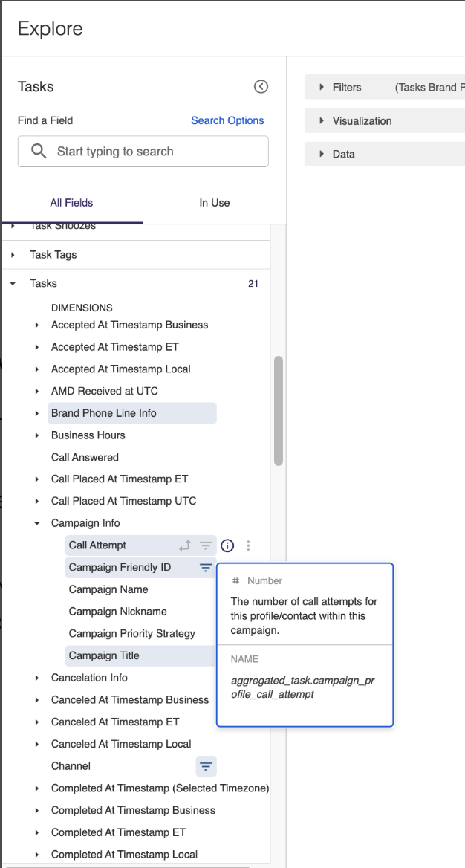Image resolution: width=465 pixels, height=868 pixels.
Task: Open the info tooltip for Call Attempt
Action: coord(227,545)
